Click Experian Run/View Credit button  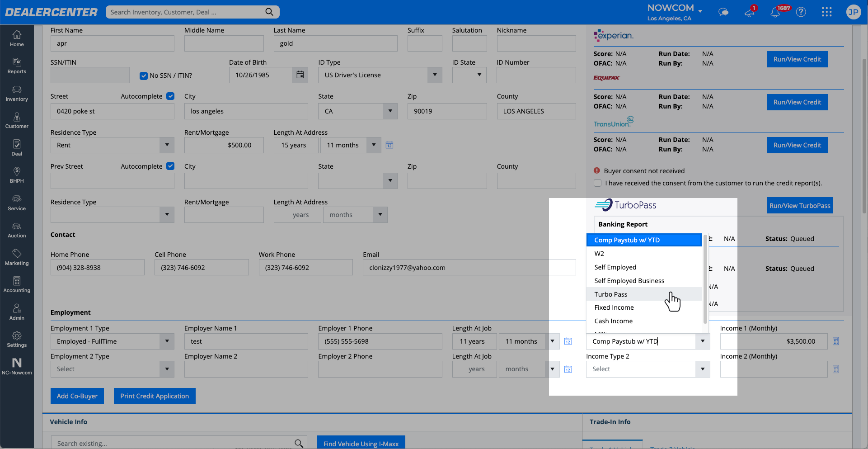797,59
